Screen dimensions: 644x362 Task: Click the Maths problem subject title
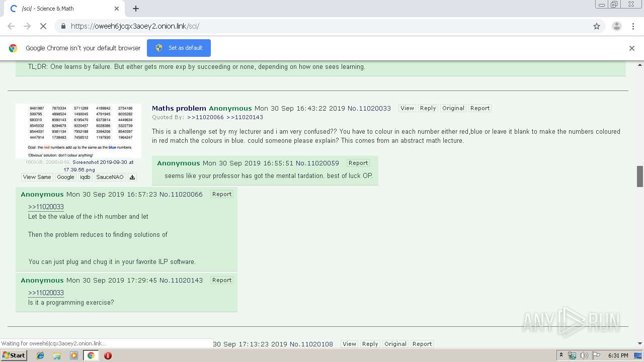[x=179, y=108]
